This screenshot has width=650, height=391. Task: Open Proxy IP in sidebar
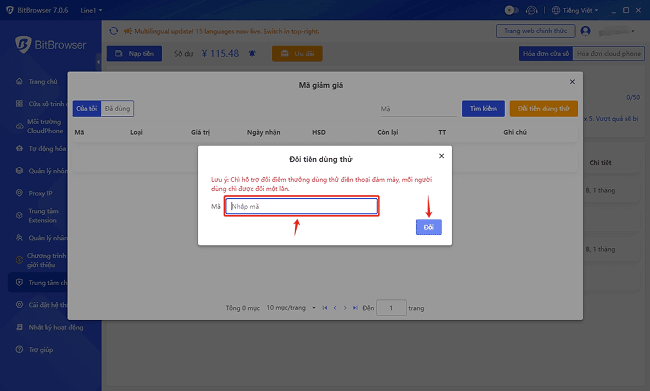point(40,193)
